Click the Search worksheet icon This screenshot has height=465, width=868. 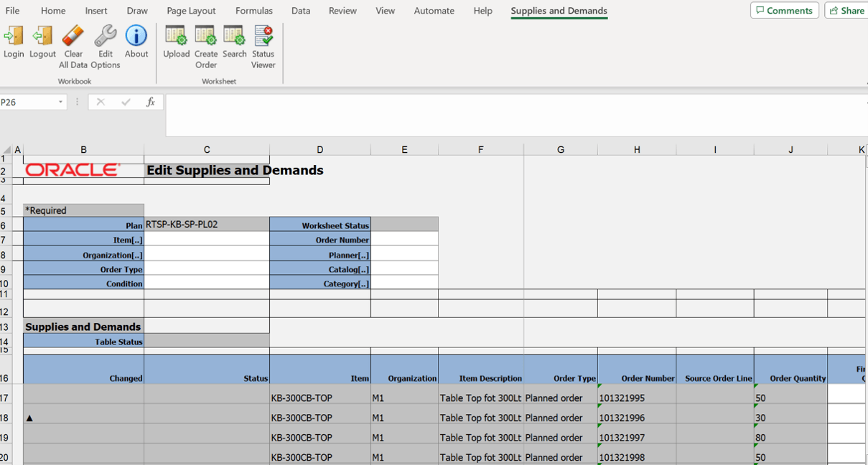(x=234, y=36)
